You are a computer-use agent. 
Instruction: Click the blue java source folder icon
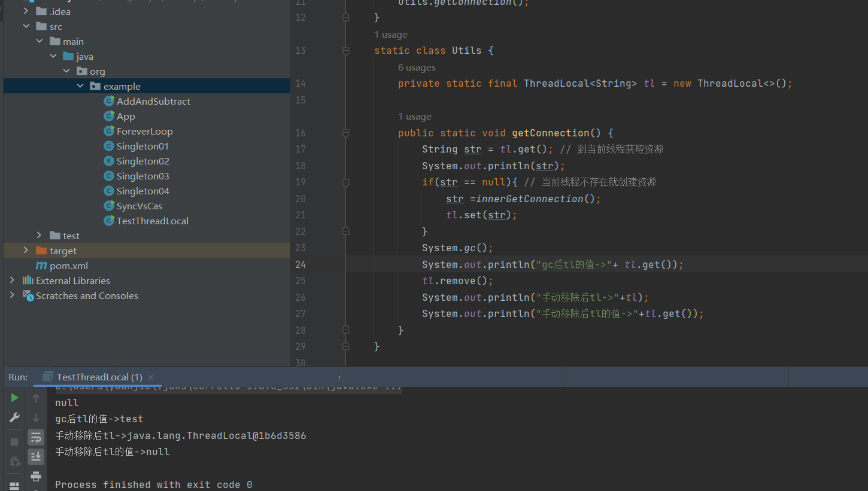pos(68,56)
